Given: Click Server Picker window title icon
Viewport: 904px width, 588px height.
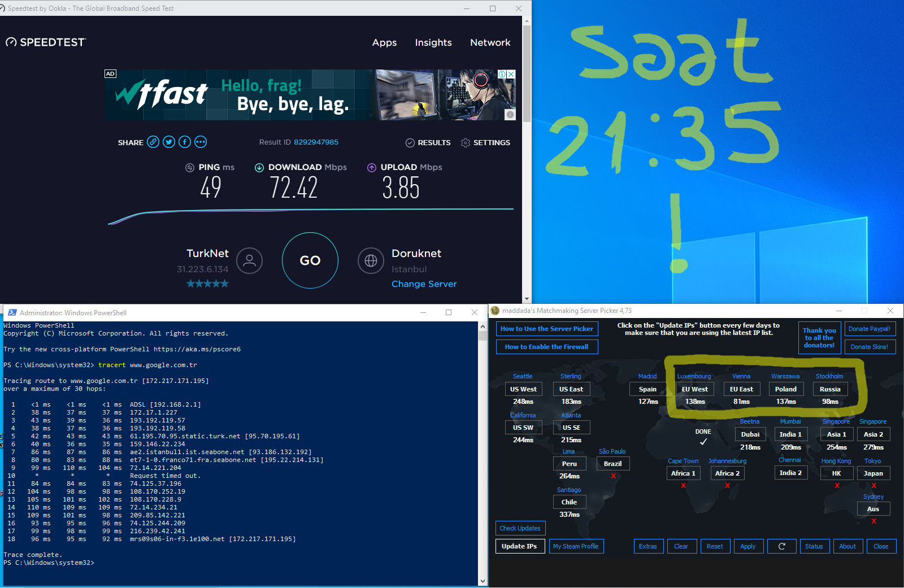Looking at the screenshot, I should coord(496,311).
